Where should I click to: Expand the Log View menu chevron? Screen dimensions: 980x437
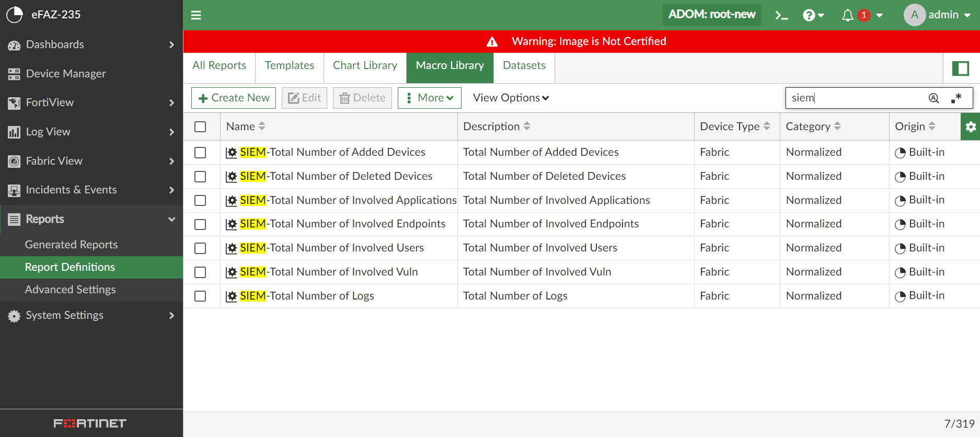point(171,132)
